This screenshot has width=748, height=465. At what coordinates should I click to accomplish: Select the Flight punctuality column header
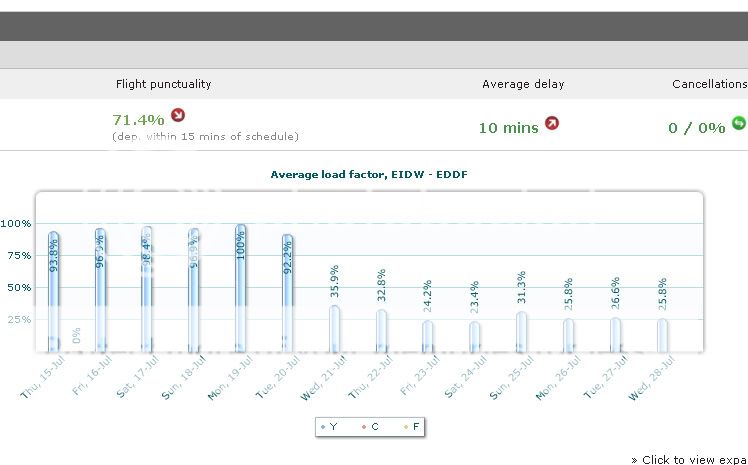click(164, 84)
